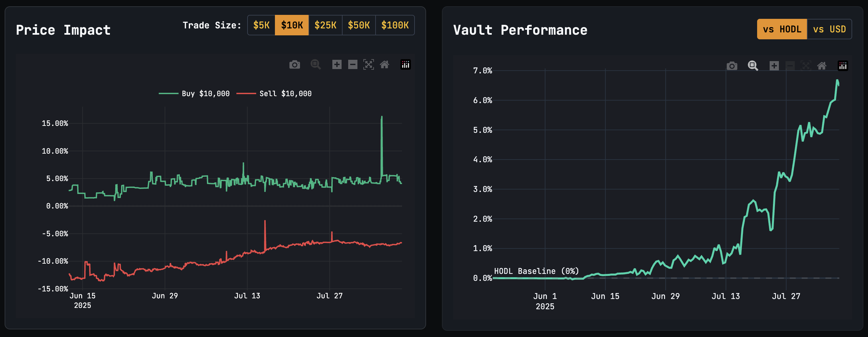Reset Price Impact chart axes with home icon
This screenshot has width=868, height=337.
pos(384,64)
